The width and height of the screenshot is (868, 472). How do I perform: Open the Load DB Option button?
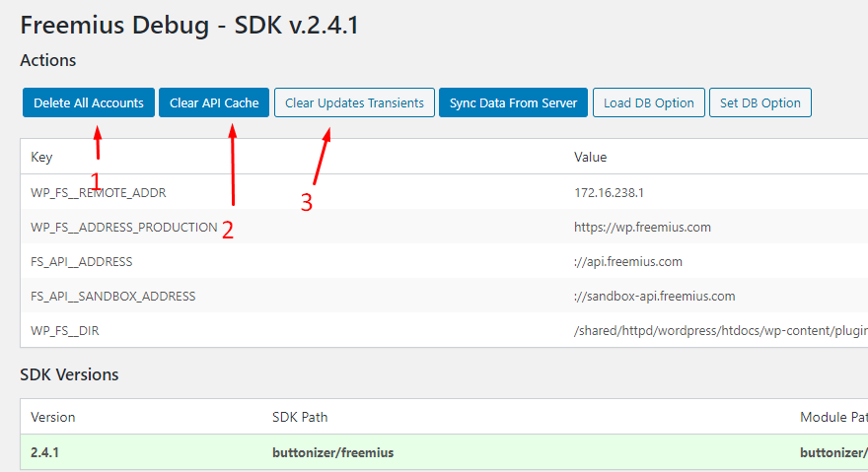649,102
